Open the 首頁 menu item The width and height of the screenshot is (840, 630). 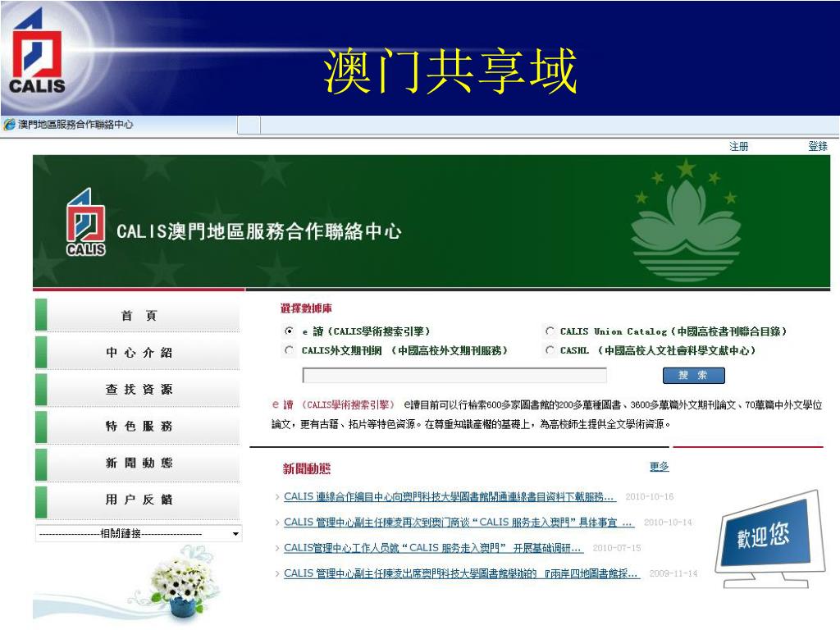click(138, 316)
